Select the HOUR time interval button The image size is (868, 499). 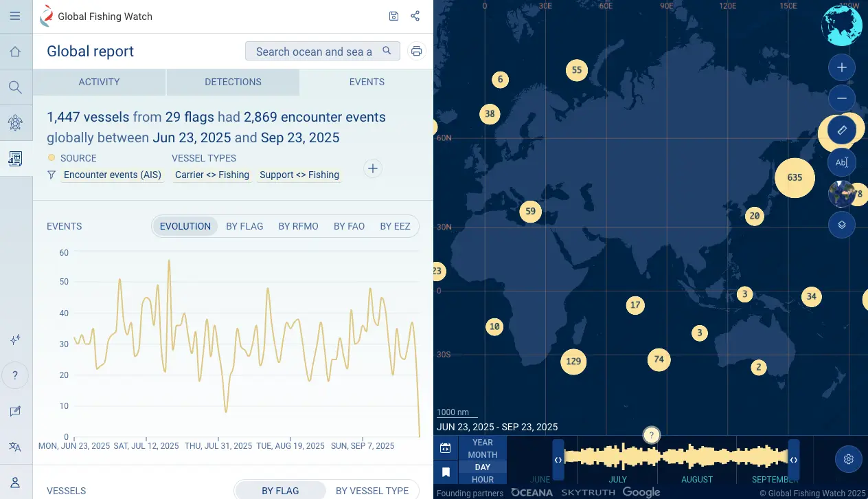coord(482,479)
